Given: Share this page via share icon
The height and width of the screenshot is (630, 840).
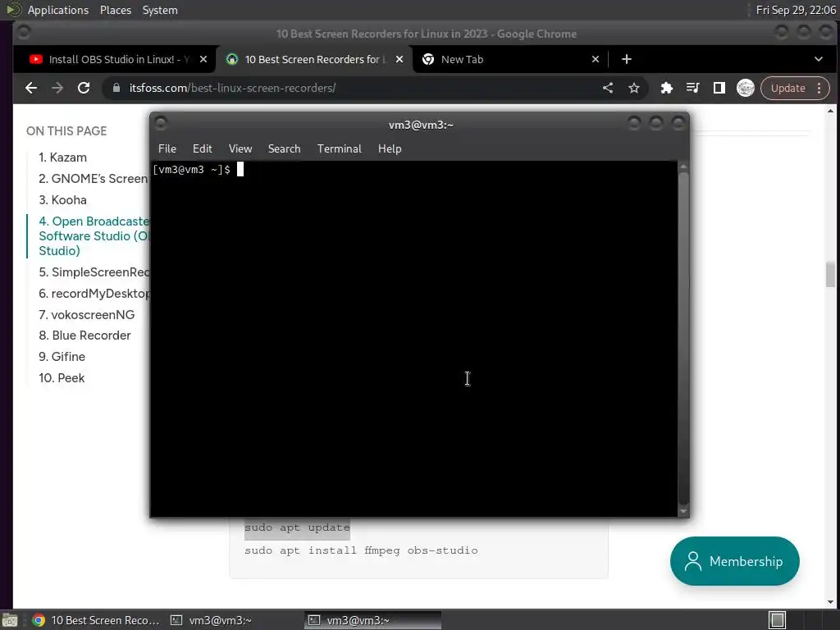Looking at the screenshot, I should [x=608, y=88].
